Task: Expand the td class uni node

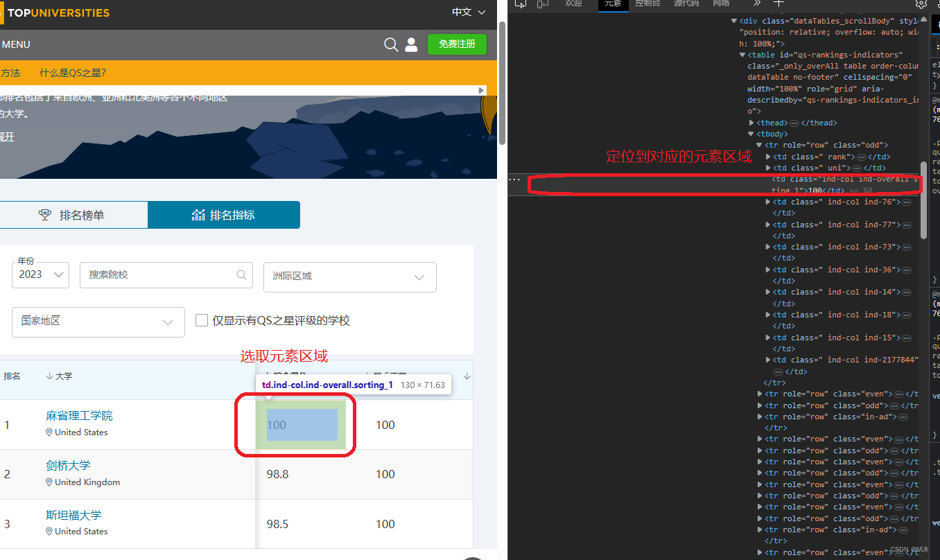Action: click(x=768, y=168)
